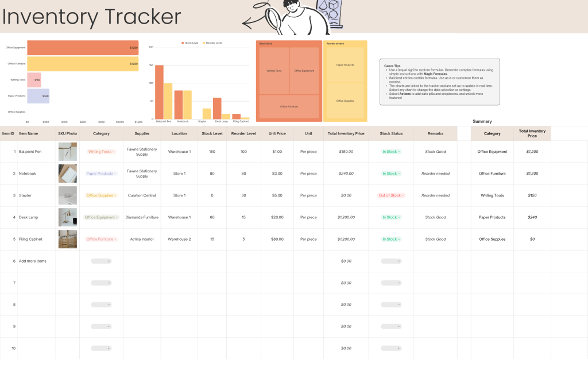The height and width of the screenshot is (381, 588).
Task: Select the Location column header
Action: 179,134
